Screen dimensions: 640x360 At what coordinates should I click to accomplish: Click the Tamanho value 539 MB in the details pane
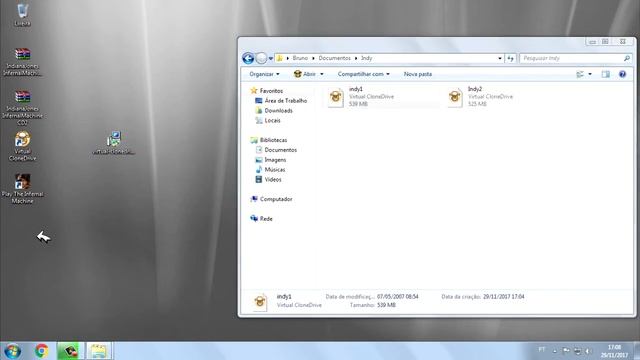pos(386,305)
